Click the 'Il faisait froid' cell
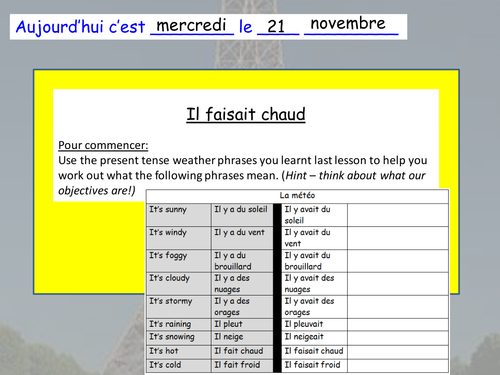The image size is (500, 375). pos(314,366)
